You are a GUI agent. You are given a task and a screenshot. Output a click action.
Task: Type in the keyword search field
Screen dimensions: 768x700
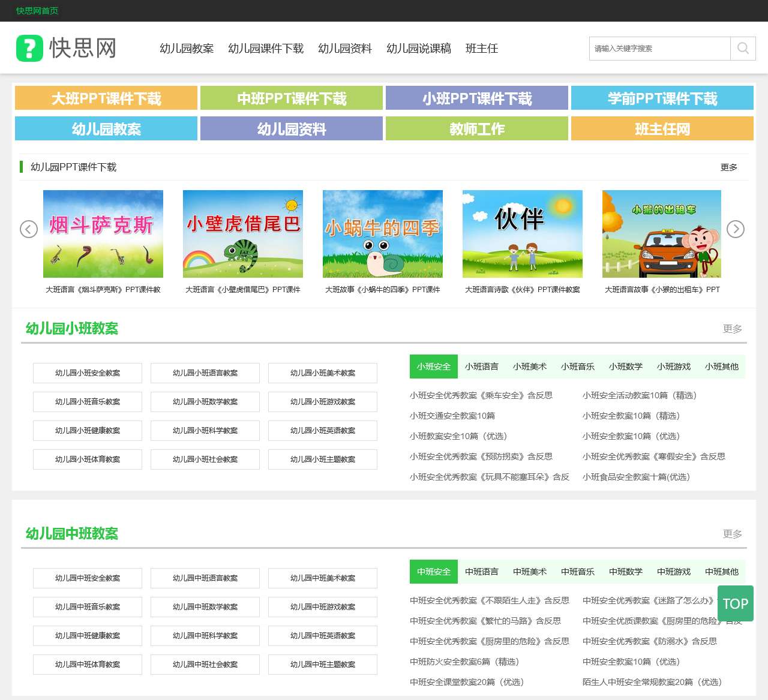click(x=659, y=49)
